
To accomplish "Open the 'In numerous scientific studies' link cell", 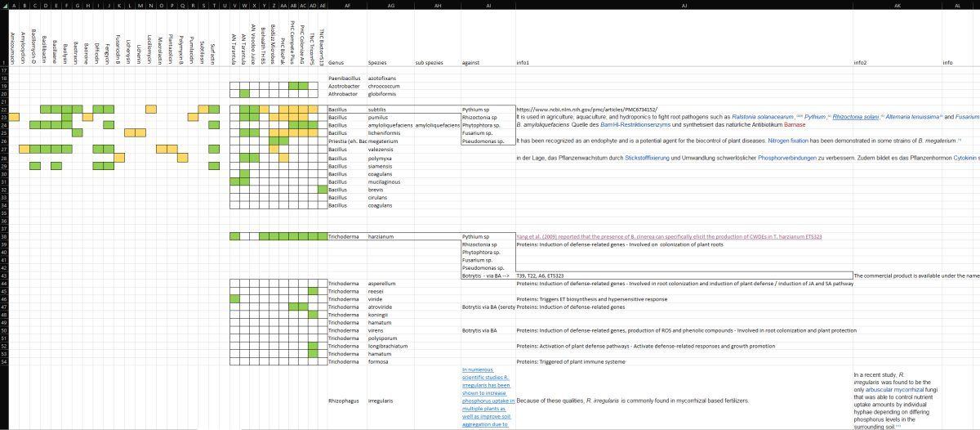I will tap(488, 398).
